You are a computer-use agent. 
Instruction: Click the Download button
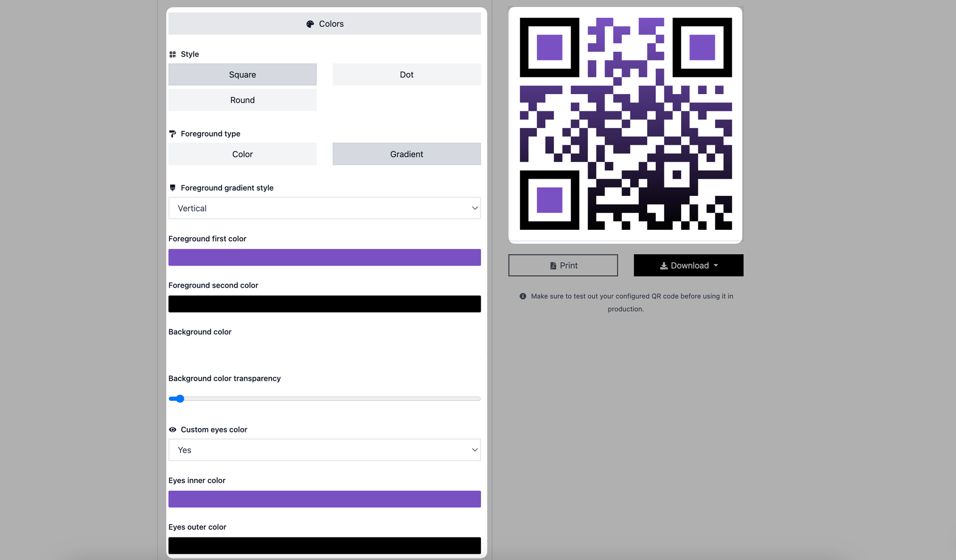coord(689,265)
